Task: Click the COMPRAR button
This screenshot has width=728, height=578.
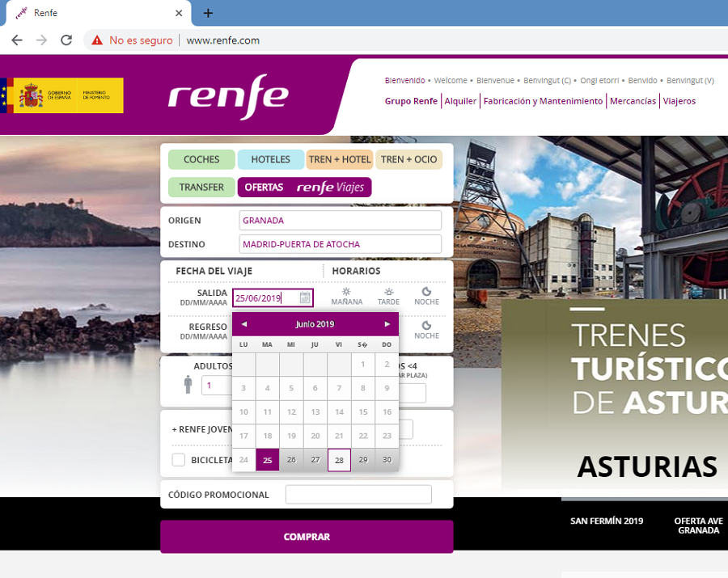Action: pyautogui.click(x=307, y=536)
